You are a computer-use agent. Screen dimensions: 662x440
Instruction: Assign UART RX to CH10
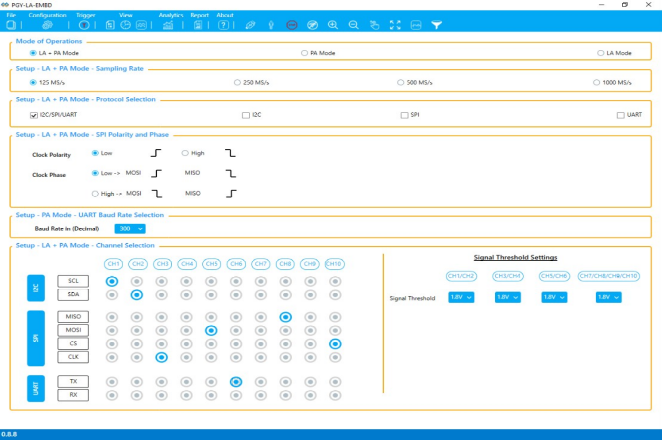(x=336, y=395)
